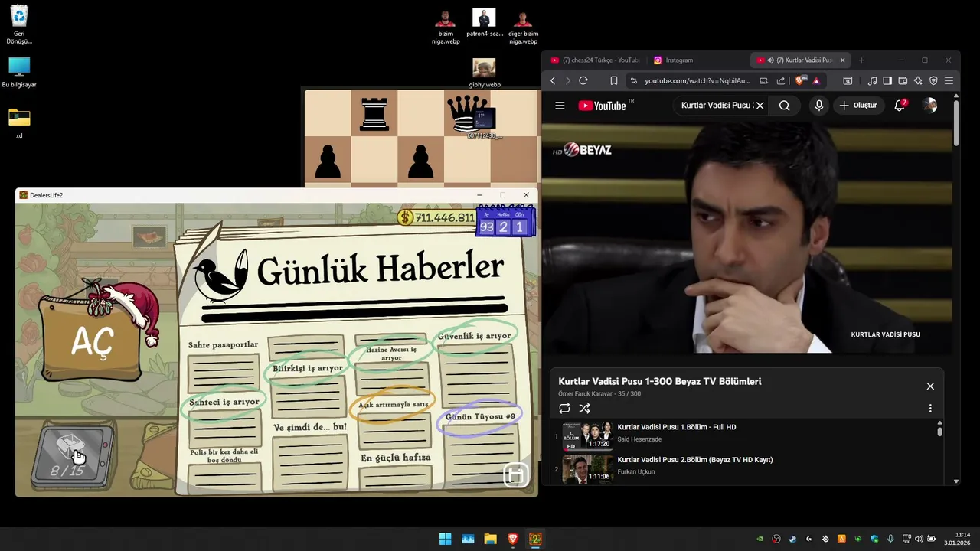Click the 'En güçlü hafıza' headline
This screenshot has height=551, width=980.
click(x=395, y=458)
